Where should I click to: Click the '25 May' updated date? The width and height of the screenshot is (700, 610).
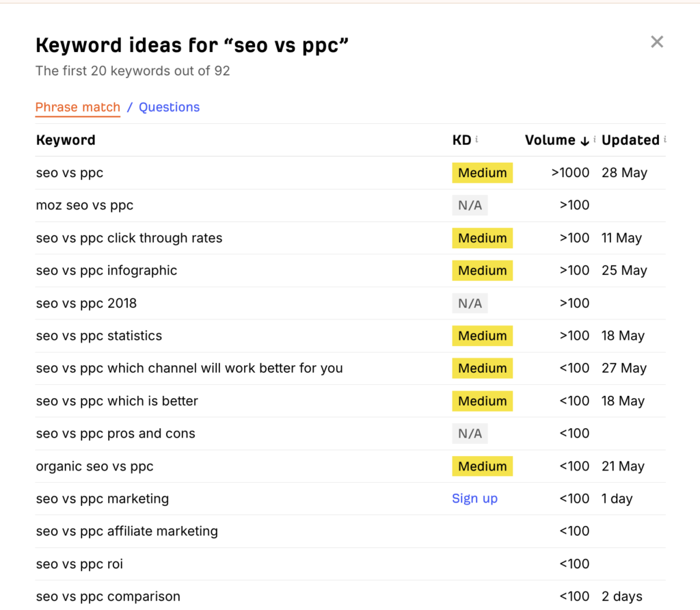(x=624, y=271)
